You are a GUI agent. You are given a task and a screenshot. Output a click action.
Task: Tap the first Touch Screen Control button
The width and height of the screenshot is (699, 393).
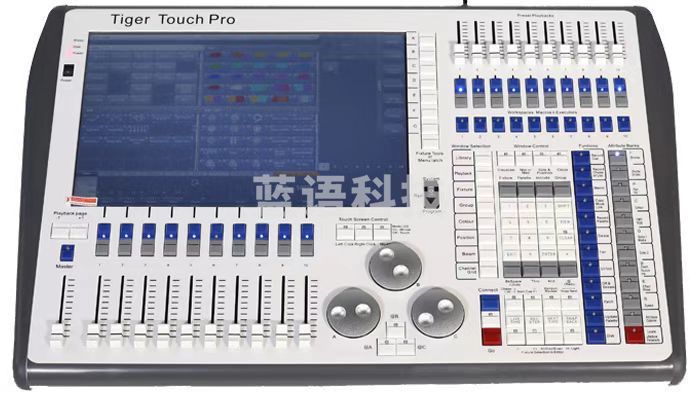click(345, 232)
